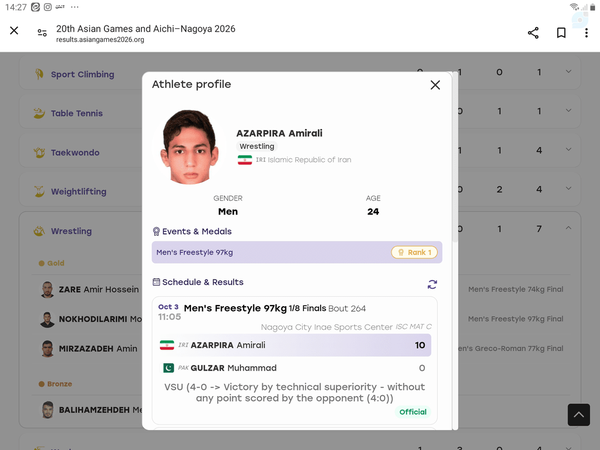Close the Athlete profile dialog
Screen dimensions: 600x450
pos(435,85)
